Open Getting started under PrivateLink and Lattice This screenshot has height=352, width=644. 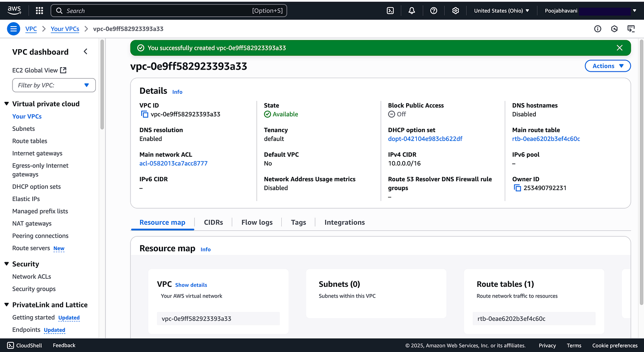coord(33,317)
